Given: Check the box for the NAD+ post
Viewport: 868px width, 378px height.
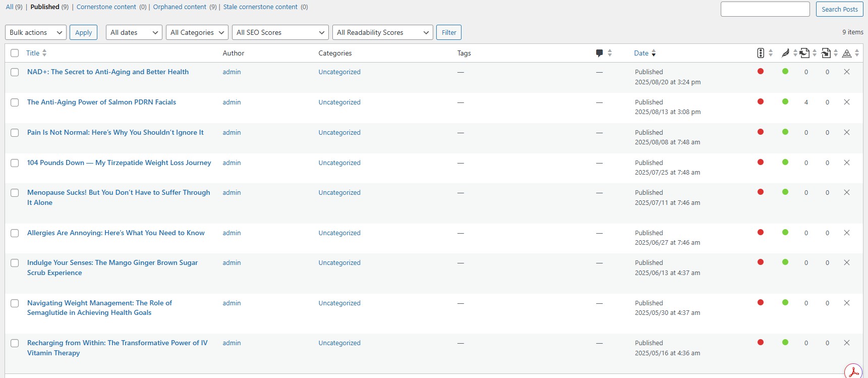Looking at the screenshot, I should click(x=15, y=72).
